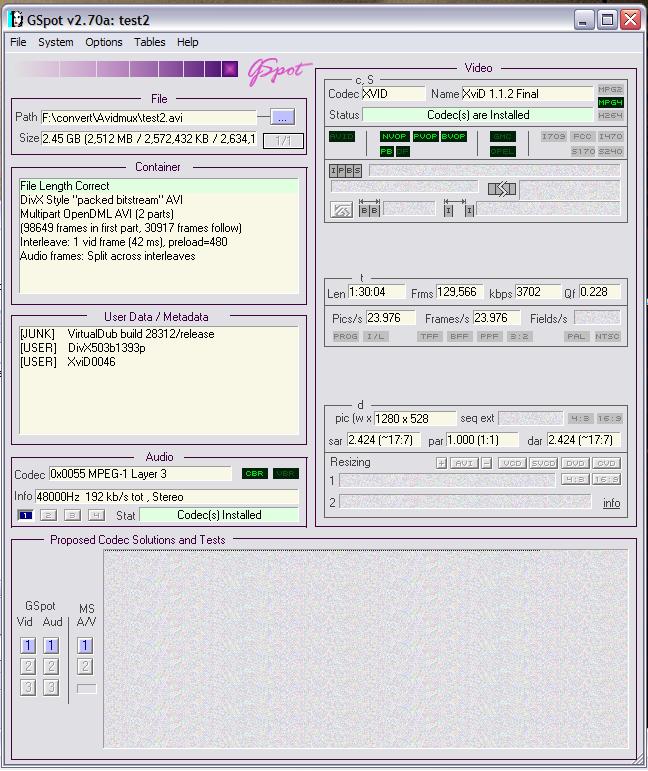The width and height of the screenshot is (648, 771).
Task: Click the I/L interlaced indicator
Action: (x=376, y=336)
